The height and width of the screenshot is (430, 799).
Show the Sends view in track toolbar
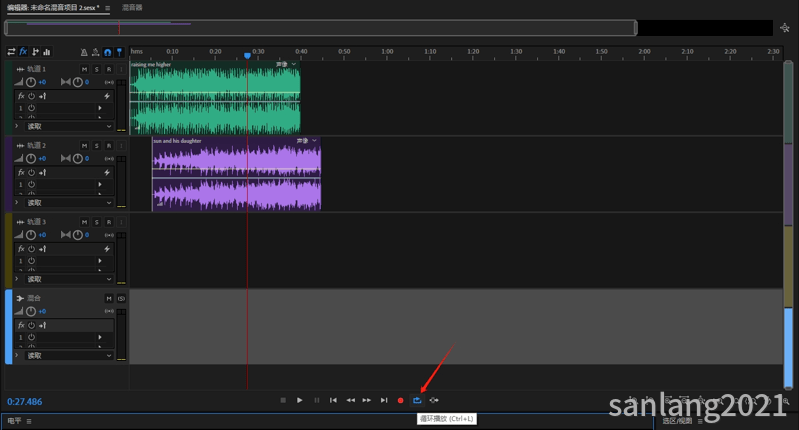[35, 51]
